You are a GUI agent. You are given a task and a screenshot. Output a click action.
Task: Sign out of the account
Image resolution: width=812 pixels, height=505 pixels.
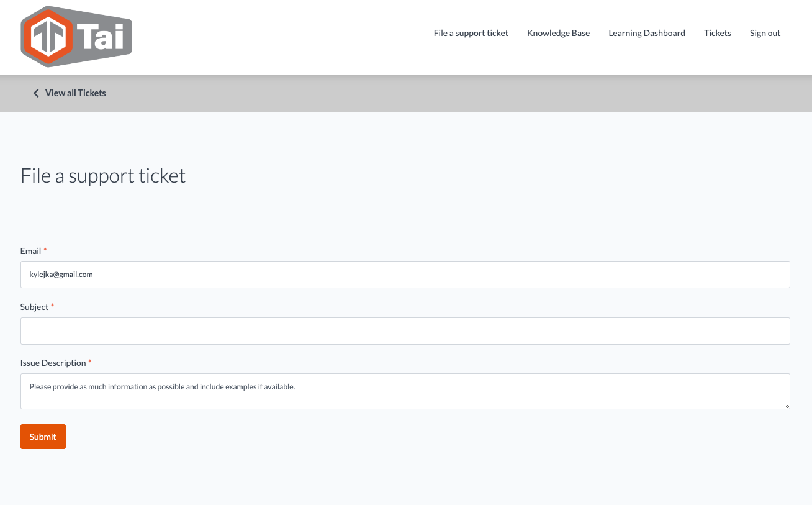click(x=765, y=34)
